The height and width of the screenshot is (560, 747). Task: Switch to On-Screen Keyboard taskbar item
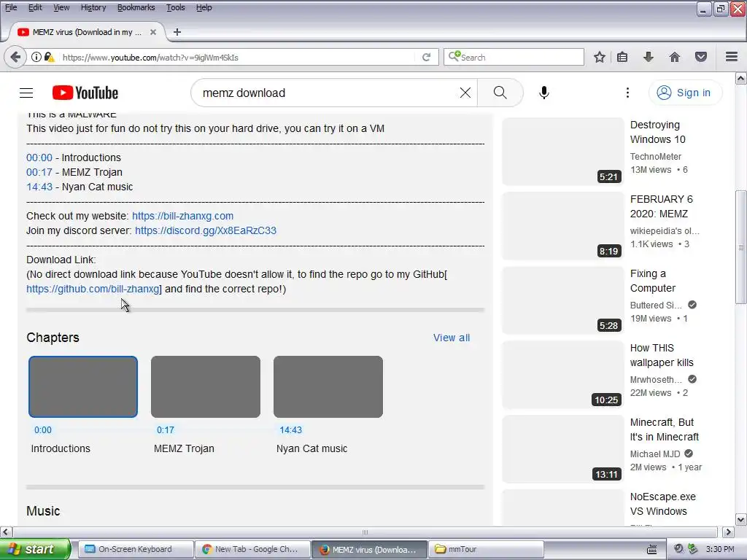tap(135, 550)
